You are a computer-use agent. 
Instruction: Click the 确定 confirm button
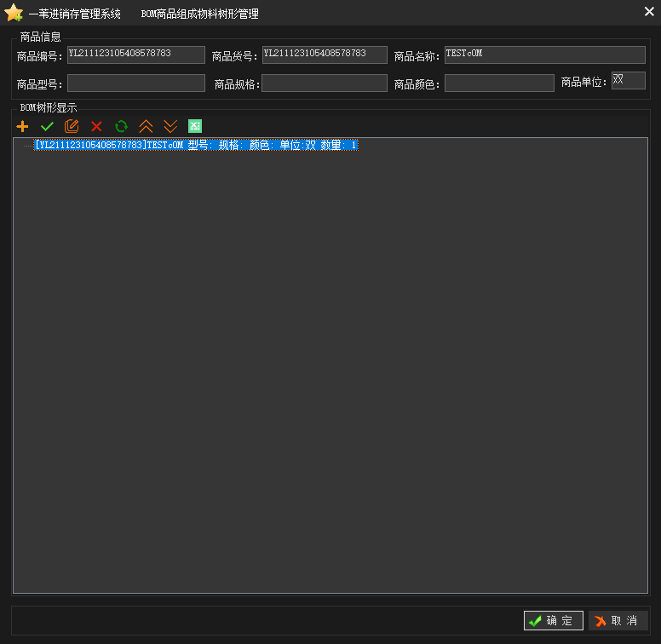click(x=554, y=620)
